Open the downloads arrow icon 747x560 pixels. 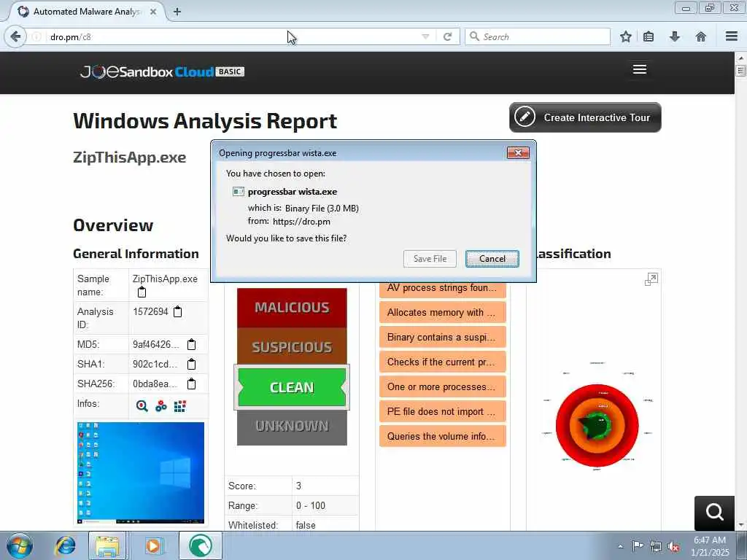pos(675,36)
